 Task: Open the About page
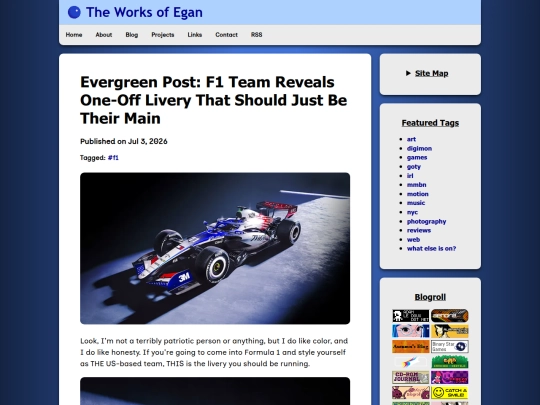[x=104, y=35]
